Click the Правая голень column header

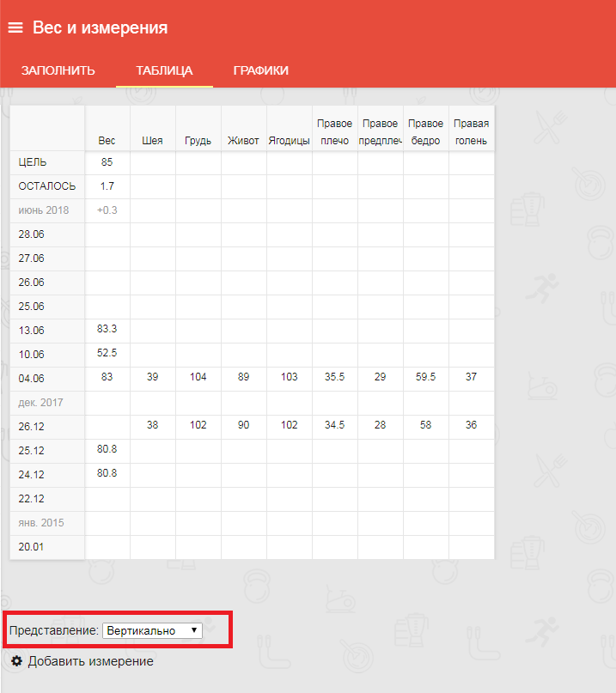click(471, 132)
